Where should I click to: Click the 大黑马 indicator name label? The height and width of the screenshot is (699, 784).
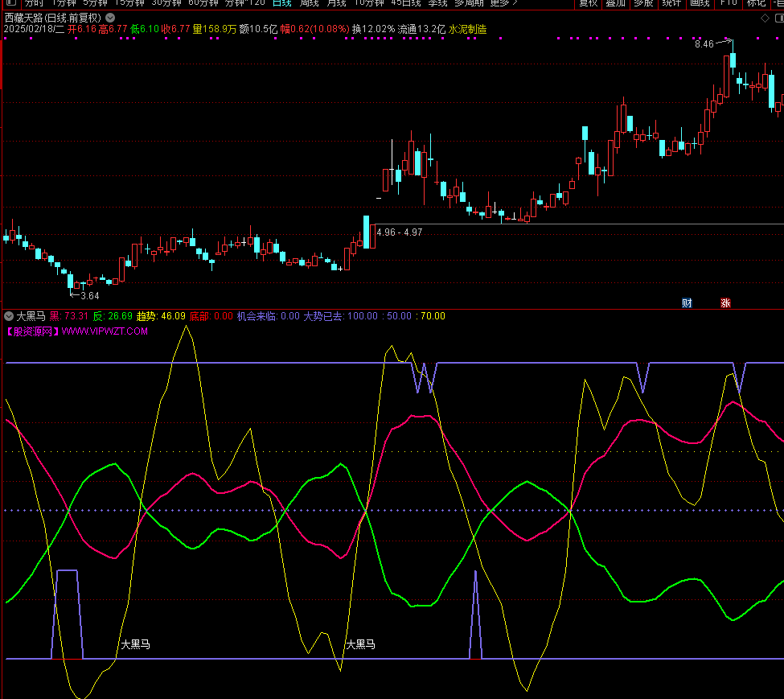tap(31, 316)
